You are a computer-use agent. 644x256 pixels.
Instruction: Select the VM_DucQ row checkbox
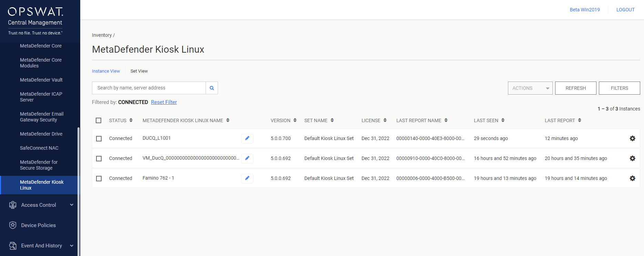coord(99,159)
